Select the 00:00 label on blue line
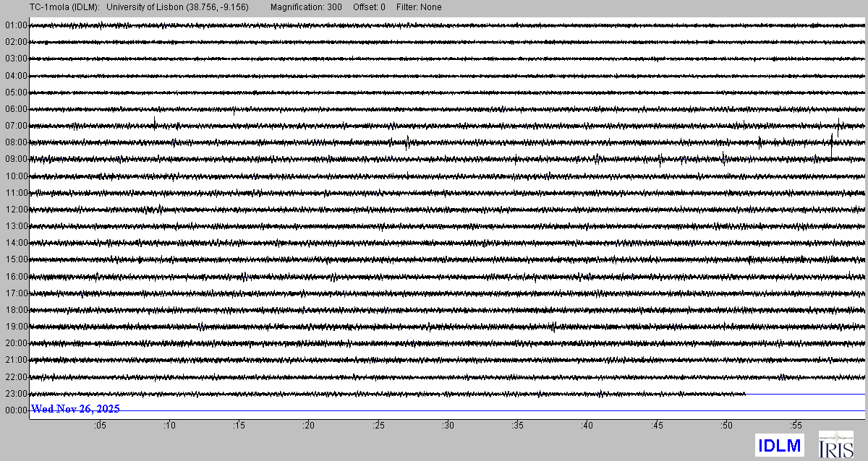Screen dimensions: 868x461 (x=16, y=410)
